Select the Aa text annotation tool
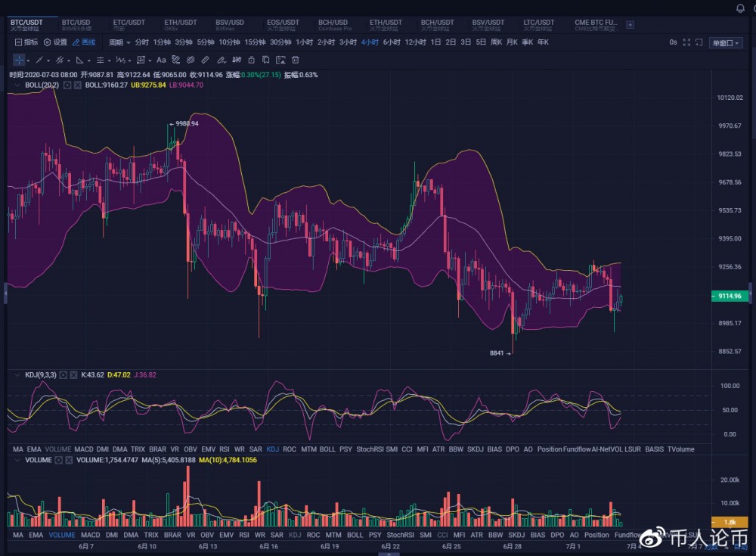Viewport: 756px width, 556px height. point(161,60)
